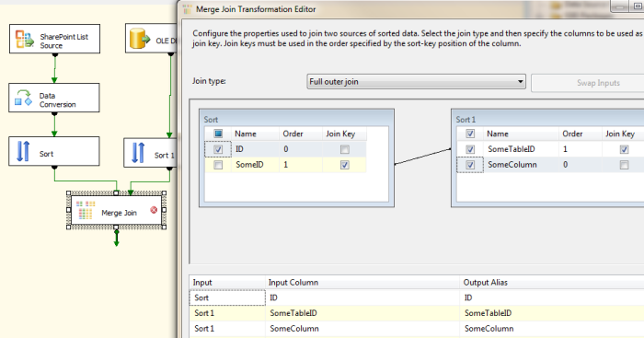Screen dimensions: 644x338
Task: Click the Sort component arrows icon
Action: pos(23,151)
